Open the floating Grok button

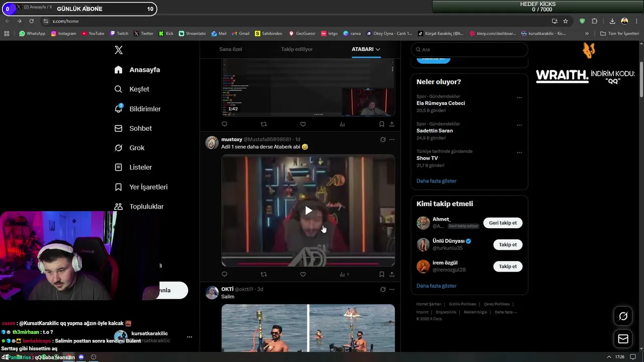623,316
